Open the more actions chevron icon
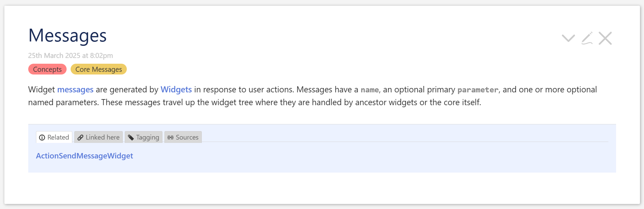This screenshot has height=209, width=644. pyautogui.click(x=568, y=38)
